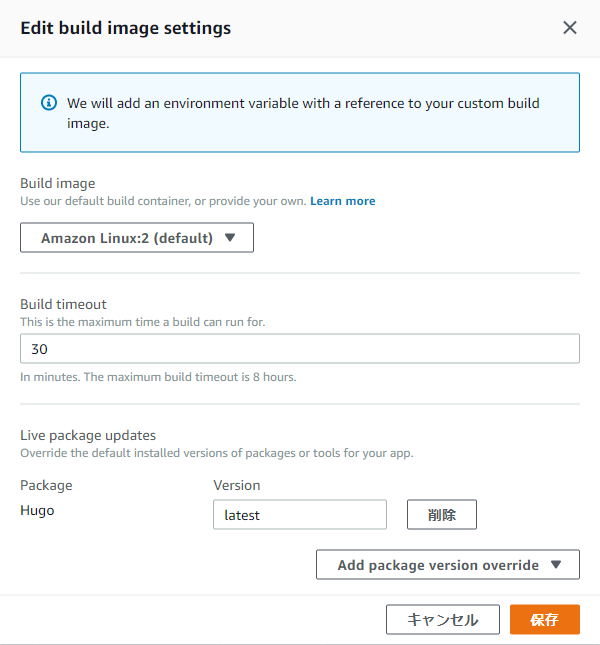Open the Learn more link
Image resolution: width=600 pixels, height=645 pixels.
click(x=343, y=201)
